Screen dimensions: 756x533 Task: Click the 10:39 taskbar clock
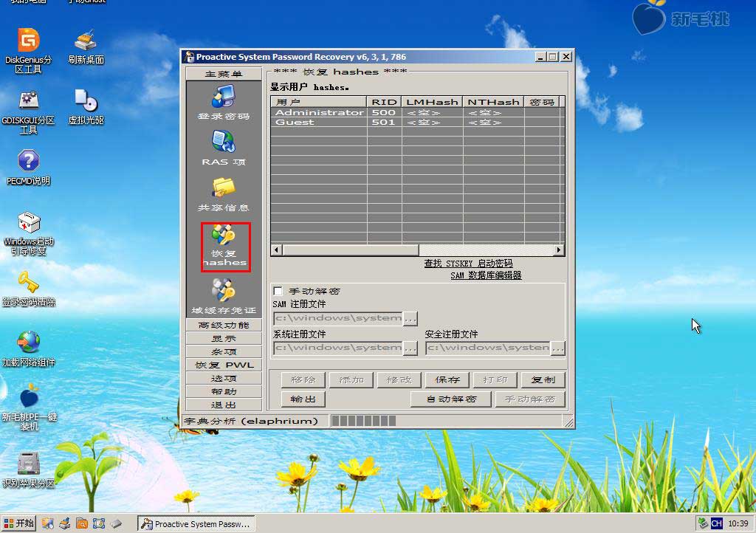738,523
